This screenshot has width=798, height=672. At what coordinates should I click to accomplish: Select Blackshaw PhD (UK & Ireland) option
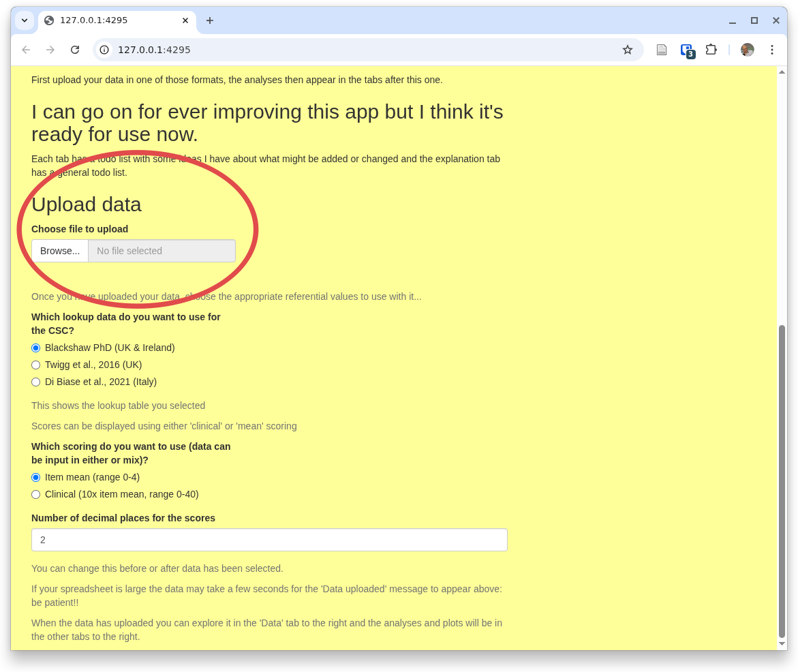[36, 348]
